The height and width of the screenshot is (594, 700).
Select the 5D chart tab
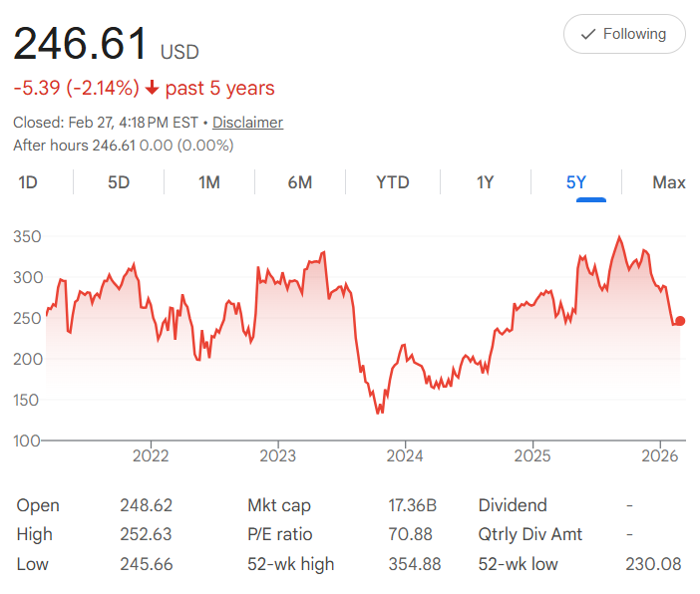[x=119, y=182]
